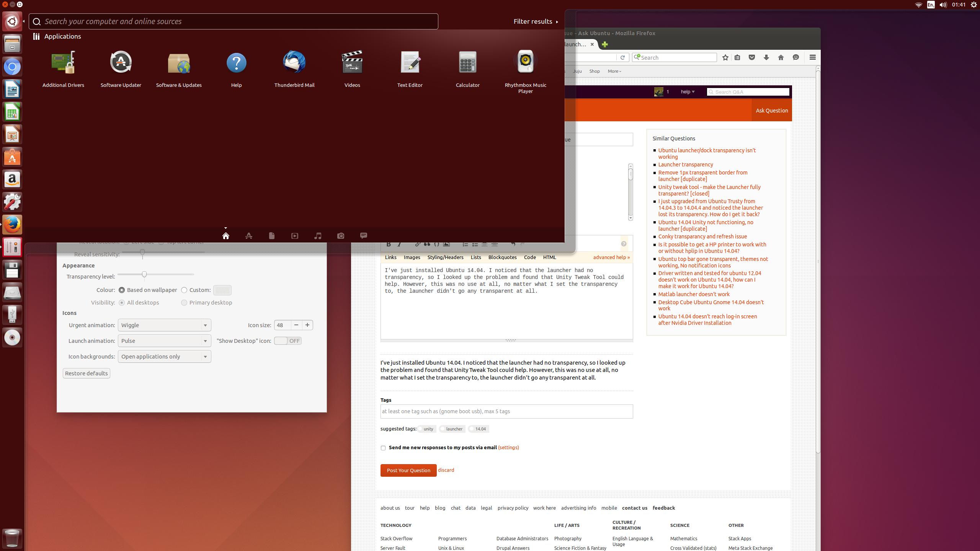Click the discard link
The height and width of the screenshot is (551, 980).
[x=446, y=470]
